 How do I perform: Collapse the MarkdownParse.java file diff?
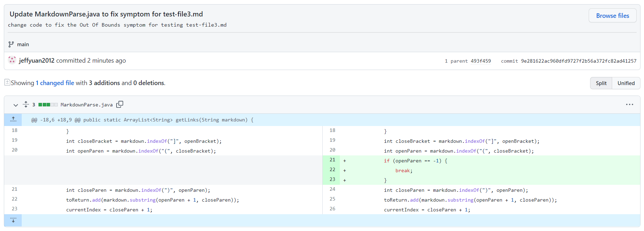point(15,105)
